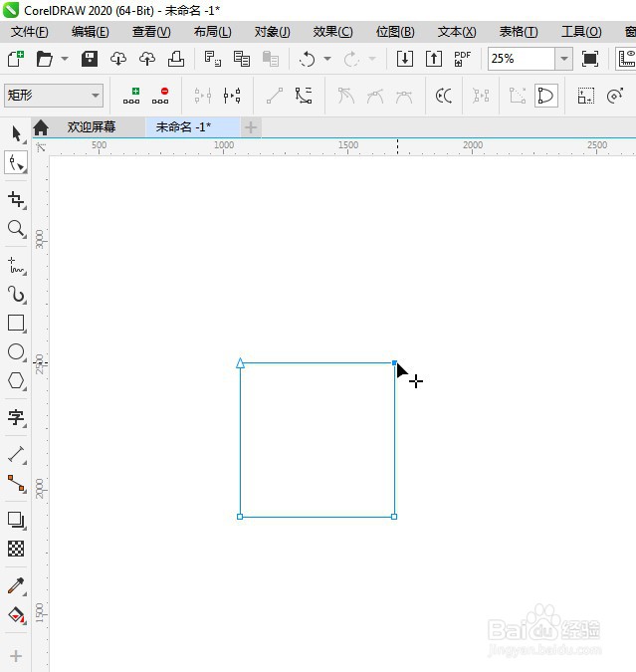The image size is (636, 672).
Task: Toggle the rulers display icon
Action: click(x=627, y=59)
